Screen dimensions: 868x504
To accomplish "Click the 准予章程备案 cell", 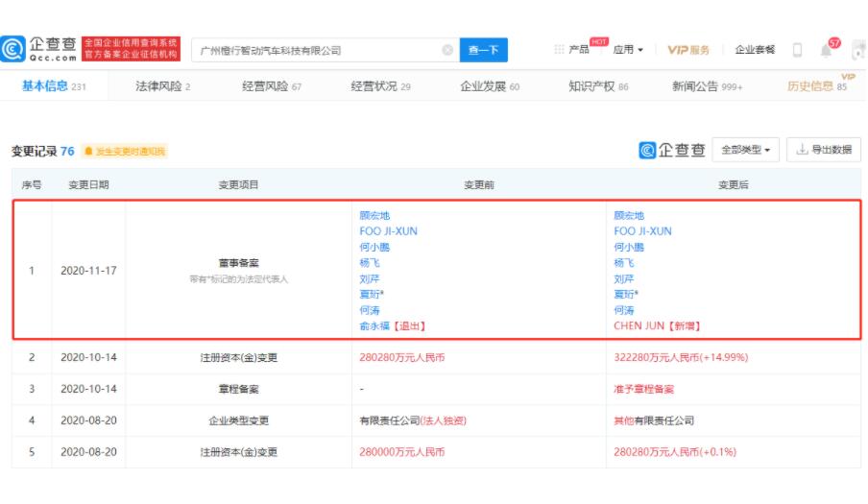I will click(644, 389).
